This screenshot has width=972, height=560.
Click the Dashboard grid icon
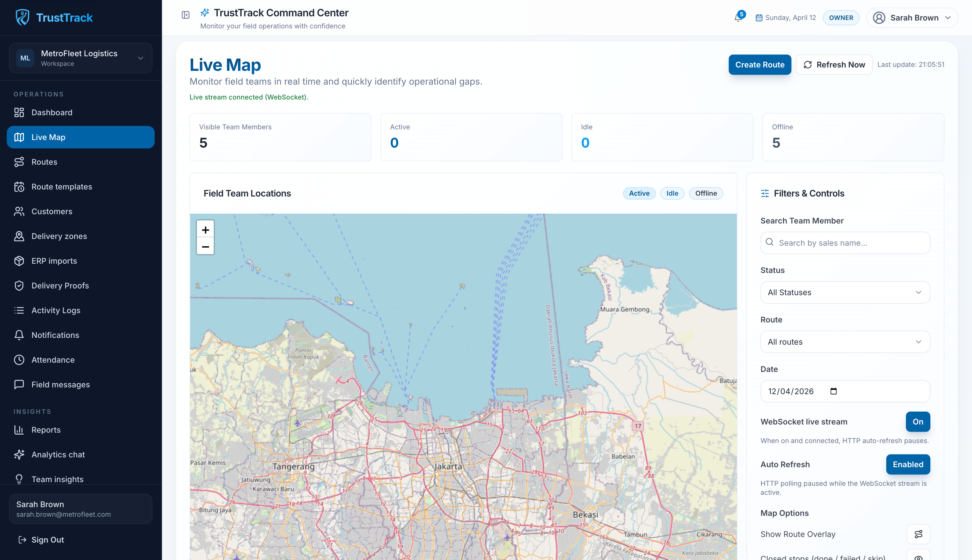click(19, 112)
